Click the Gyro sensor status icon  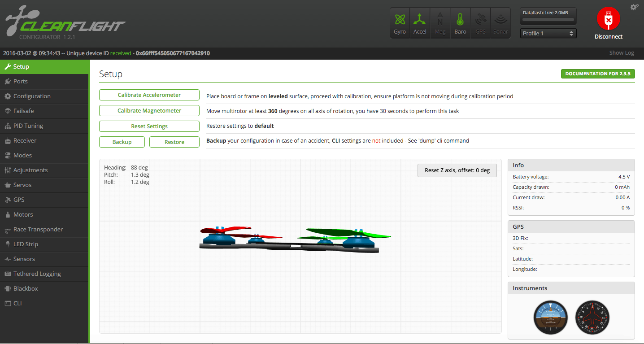[400, 20]
